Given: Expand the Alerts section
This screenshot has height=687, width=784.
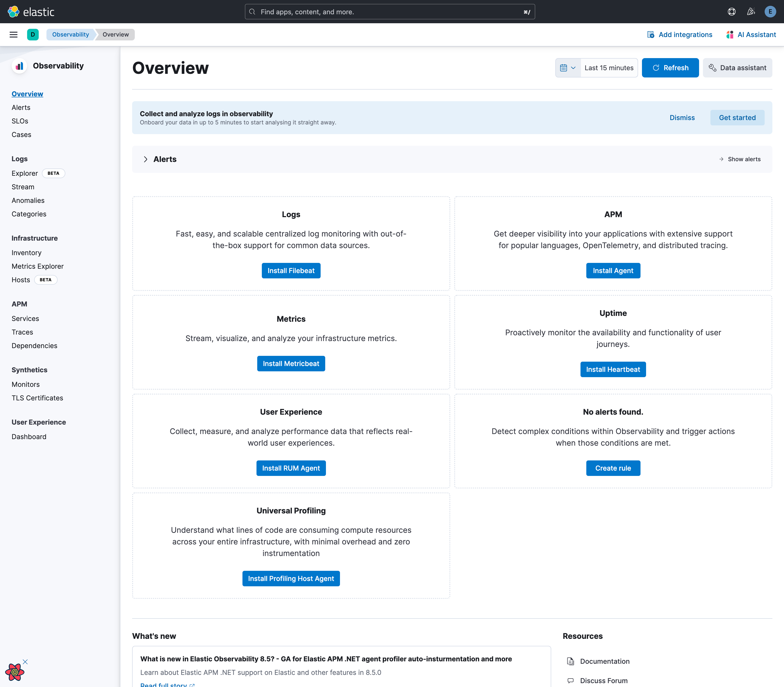Looking at the screenshot, I should [146, 159].
